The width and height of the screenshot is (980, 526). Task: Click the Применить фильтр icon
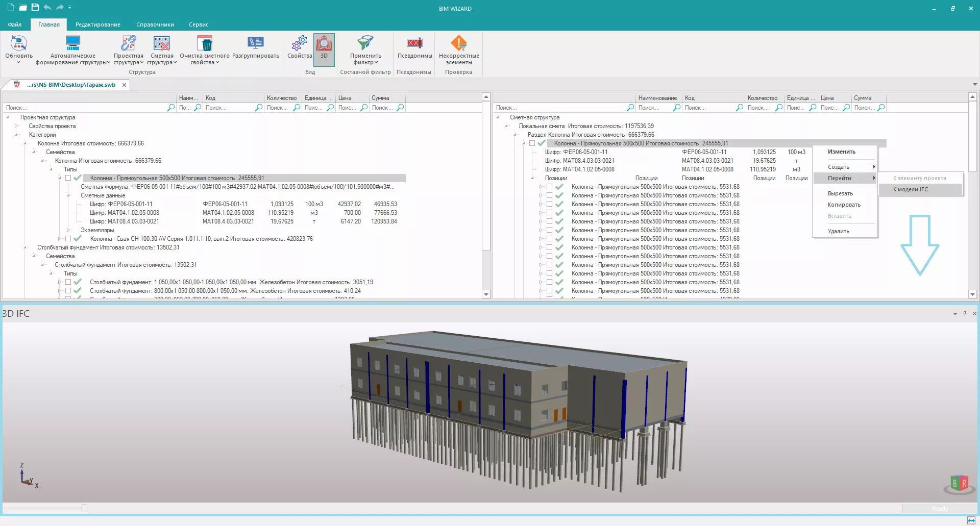tap(365, 43)
